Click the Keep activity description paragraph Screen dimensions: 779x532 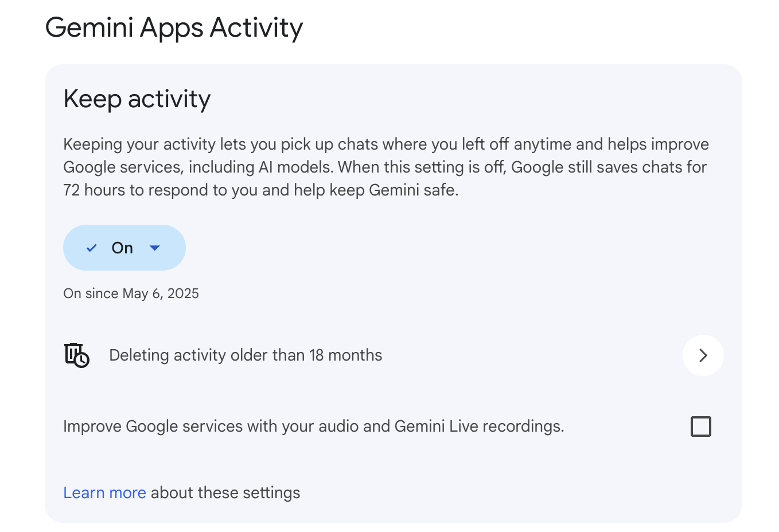pyautogui.click(x=385, y=167)
